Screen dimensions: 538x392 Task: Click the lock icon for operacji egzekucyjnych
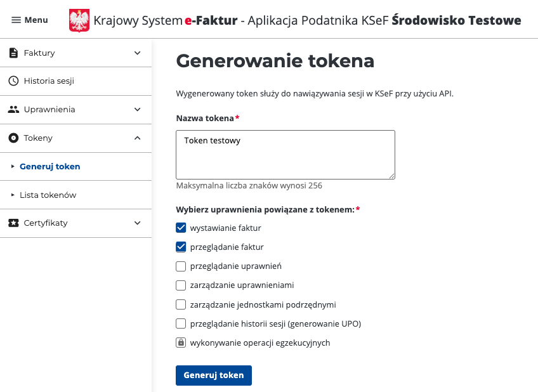coord(181,343)
